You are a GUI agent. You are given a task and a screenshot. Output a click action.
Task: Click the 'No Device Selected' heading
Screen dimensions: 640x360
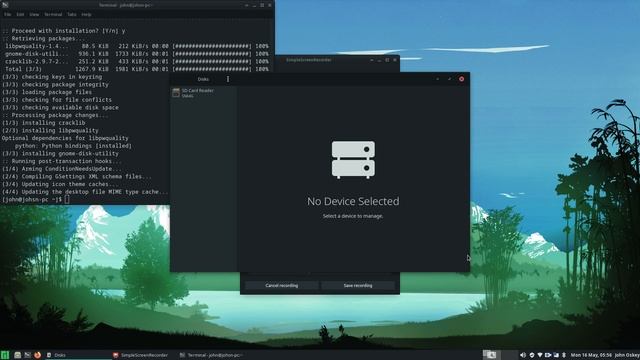point(353,201)
